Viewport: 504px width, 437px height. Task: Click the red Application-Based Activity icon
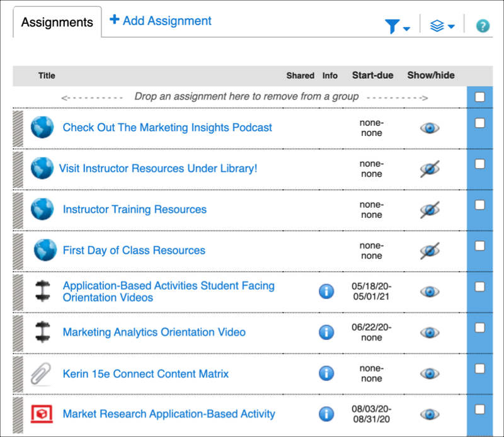(42, 414)
